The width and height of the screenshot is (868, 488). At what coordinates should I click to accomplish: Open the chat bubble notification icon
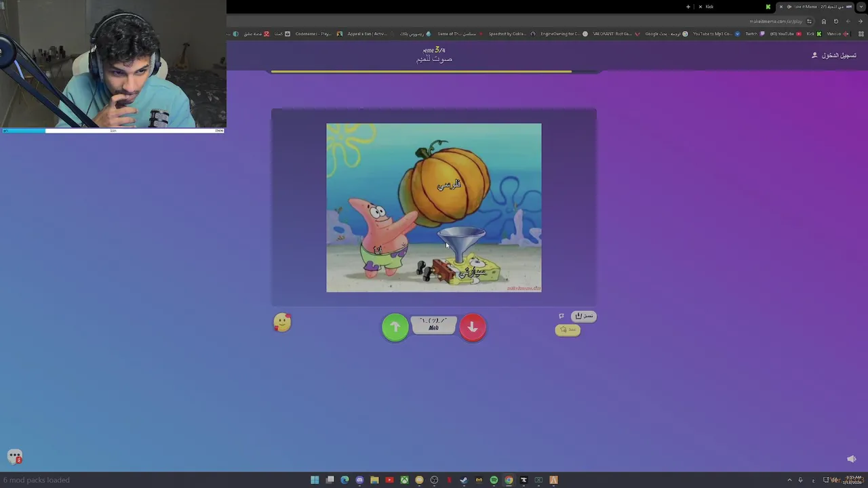coord(15,457)
